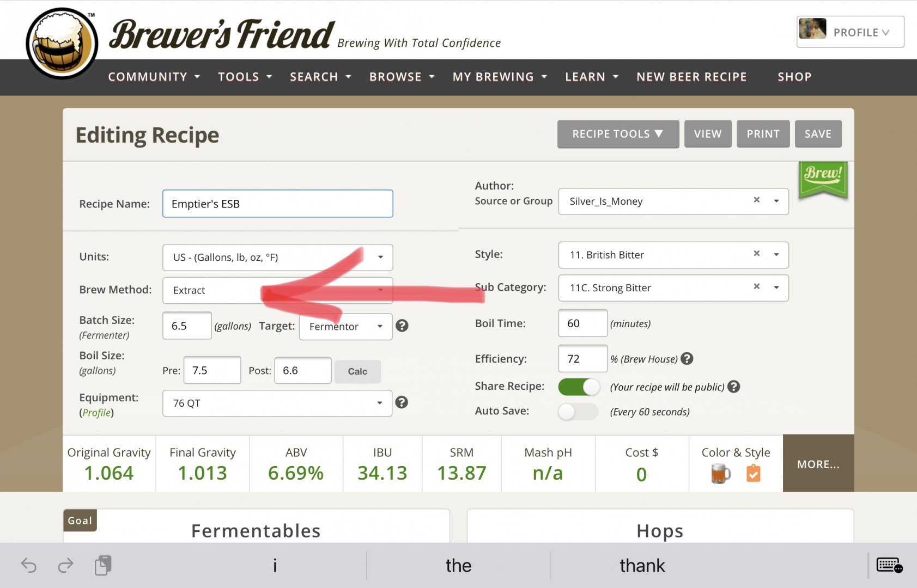917x588 pixels.
Task: Click the Mash pH n/a value
Action: [548, 473]
